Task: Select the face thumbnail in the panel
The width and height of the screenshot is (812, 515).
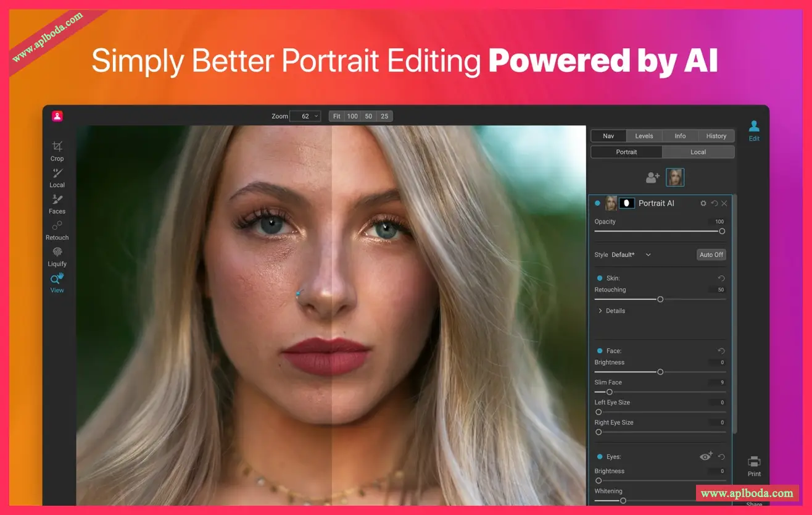Action: tap(675, 178)
